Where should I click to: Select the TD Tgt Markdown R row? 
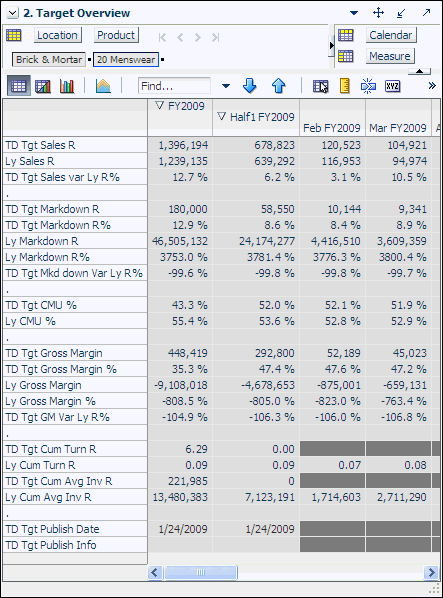pos(75,209)
